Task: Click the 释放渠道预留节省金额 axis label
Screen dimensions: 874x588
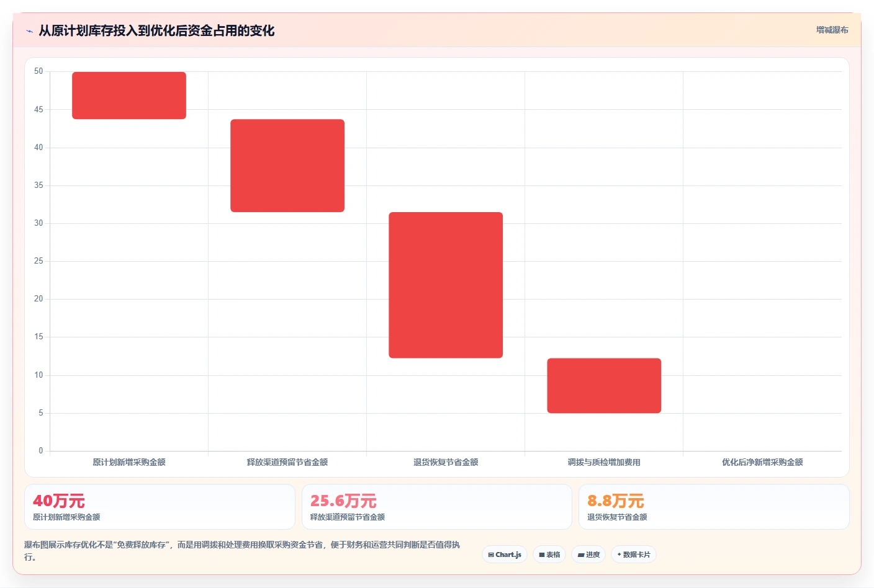Action: (x=287, y=462)
